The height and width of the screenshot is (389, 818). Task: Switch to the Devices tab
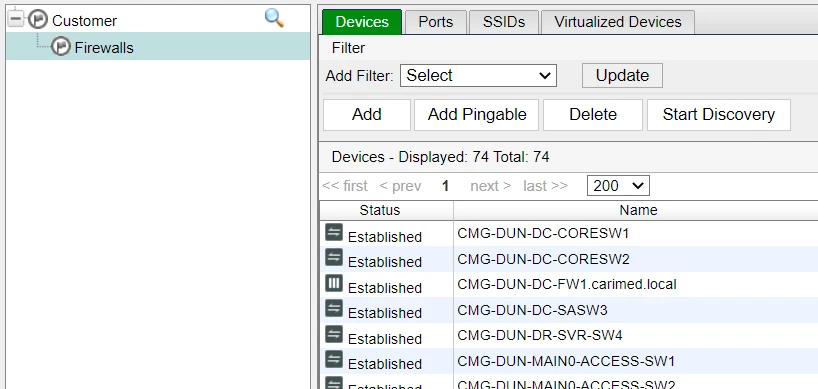[362, 22]
